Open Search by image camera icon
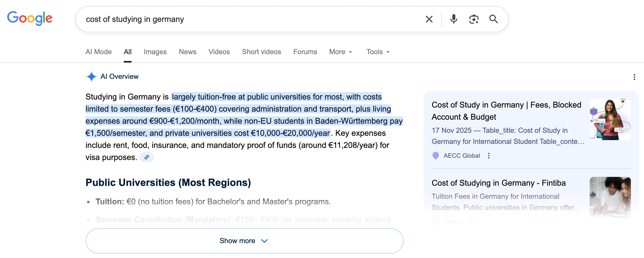Viewport: 644px width, 258px height. (x=474, y=19)
